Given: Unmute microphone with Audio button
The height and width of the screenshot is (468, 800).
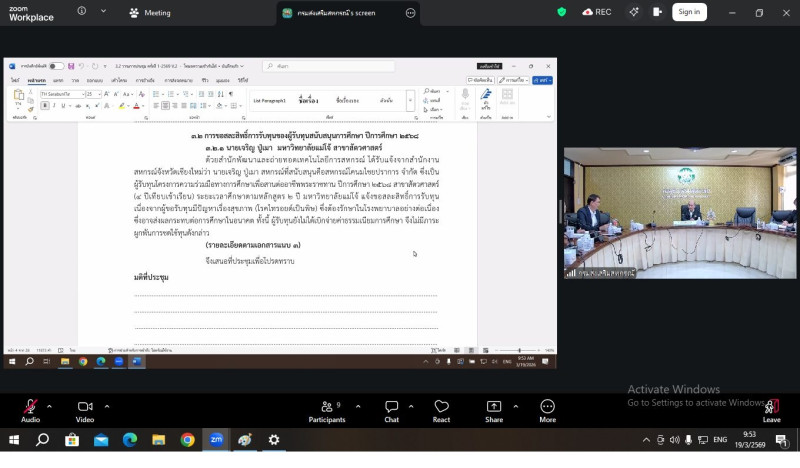Looking at the screenshot, I should (x=30, y=408).
